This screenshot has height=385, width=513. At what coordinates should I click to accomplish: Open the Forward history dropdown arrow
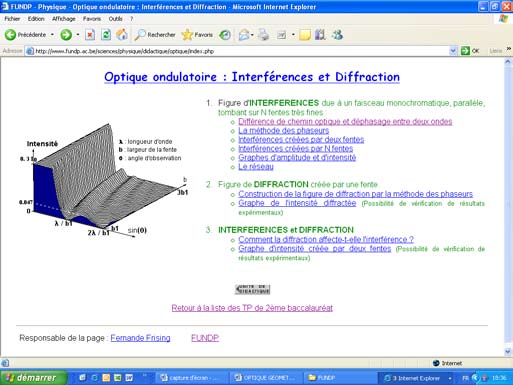click(78, 35)
